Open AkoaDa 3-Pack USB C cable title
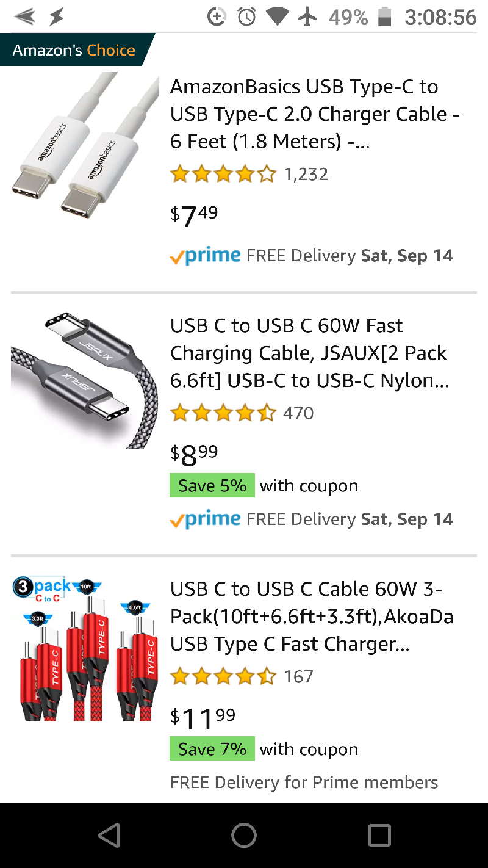488x868 pixels. (x=312, y=617)
